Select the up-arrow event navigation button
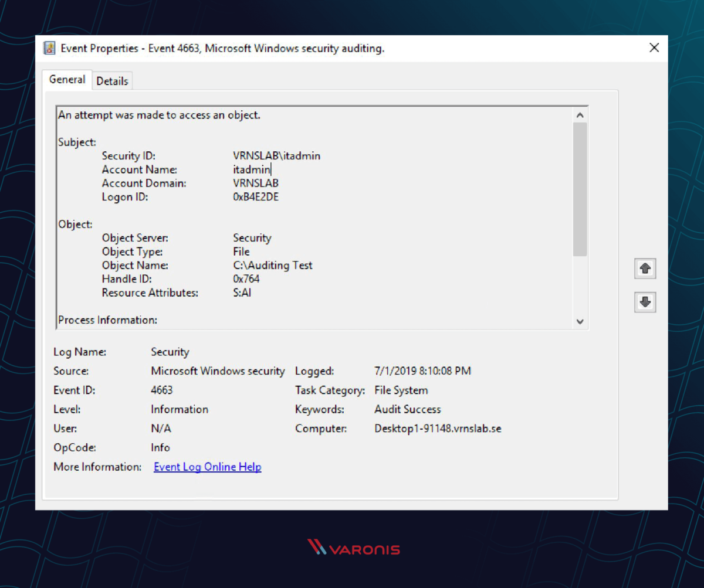 coord(644,268)
